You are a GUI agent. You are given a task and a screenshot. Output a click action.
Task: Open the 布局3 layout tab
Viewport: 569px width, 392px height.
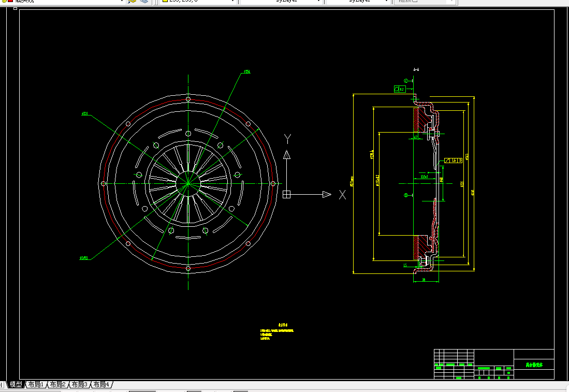pyautogui.click(x=79, y=384)
